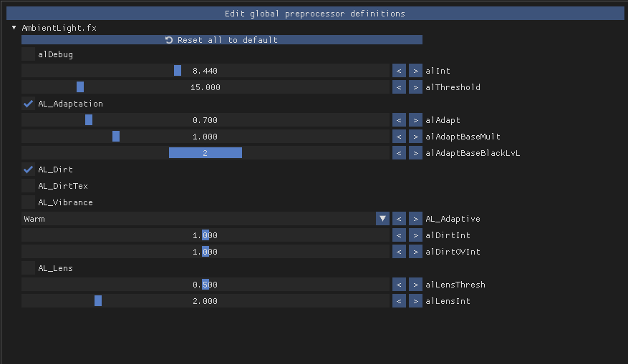Disable the AL_Adaptation checkbox
Image resolution: width=628 pixels, height=364 pixels.
tap(29, 104)
